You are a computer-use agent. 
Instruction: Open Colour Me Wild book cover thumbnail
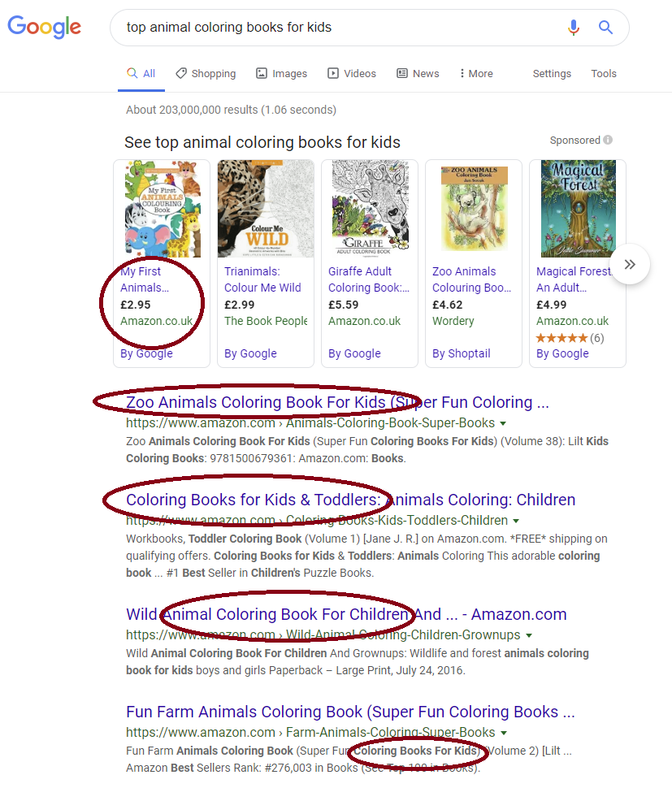(x=266, y=209)
